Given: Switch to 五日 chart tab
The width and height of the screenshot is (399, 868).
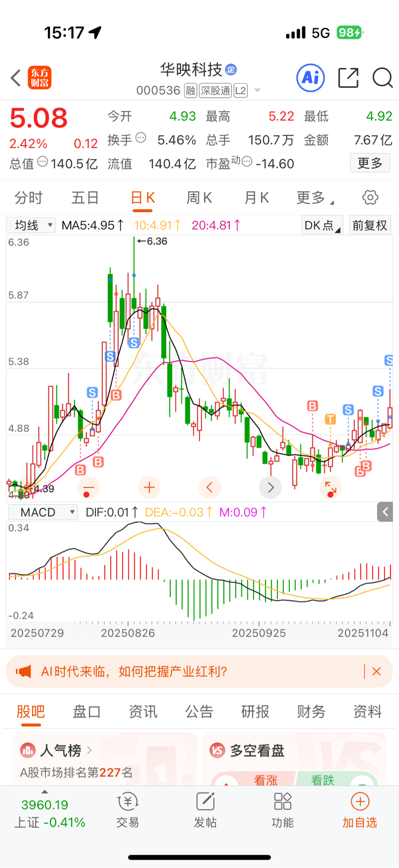Looking at the screenshot, I should (x=85, y=198).
